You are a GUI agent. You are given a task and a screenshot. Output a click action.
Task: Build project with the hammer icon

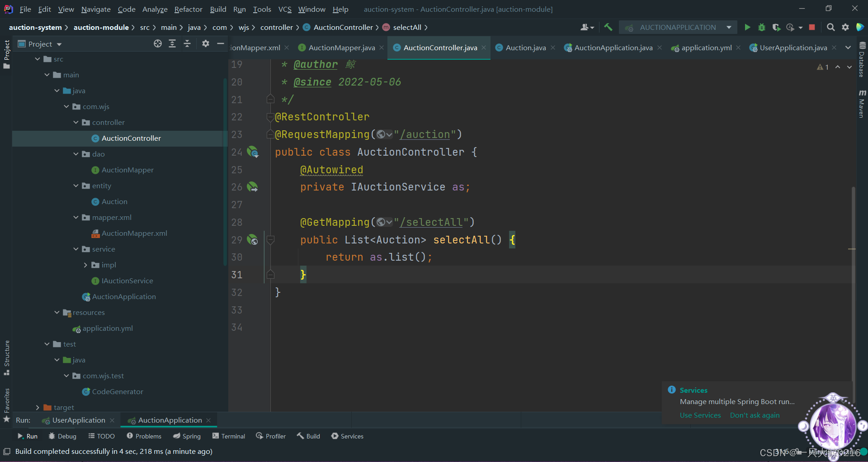(608, 28)
